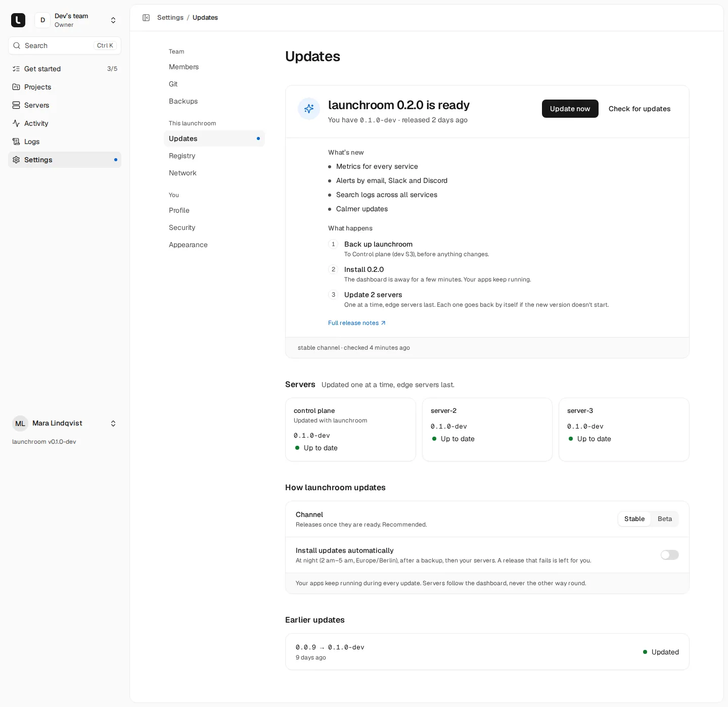Open Registry settings page
Screen dimensions: 728x707
pos(214,156)
